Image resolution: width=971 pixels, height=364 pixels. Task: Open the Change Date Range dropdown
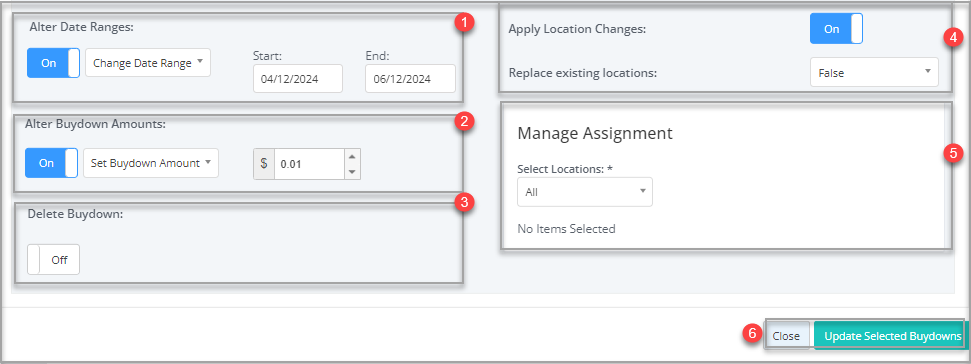[148, 63]
